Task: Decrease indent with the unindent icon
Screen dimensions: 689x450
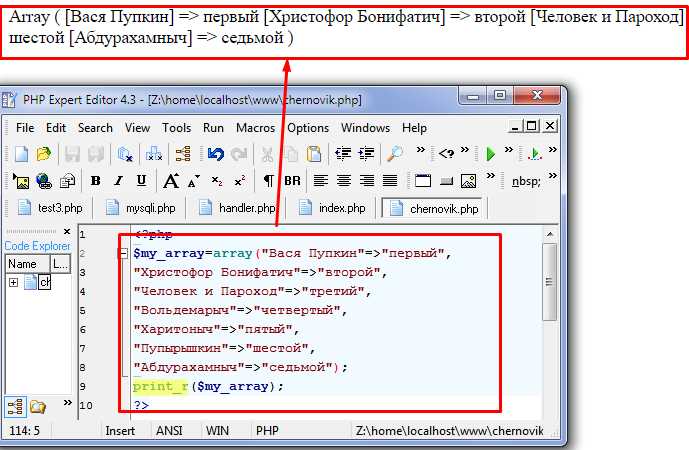Action: 343,153
